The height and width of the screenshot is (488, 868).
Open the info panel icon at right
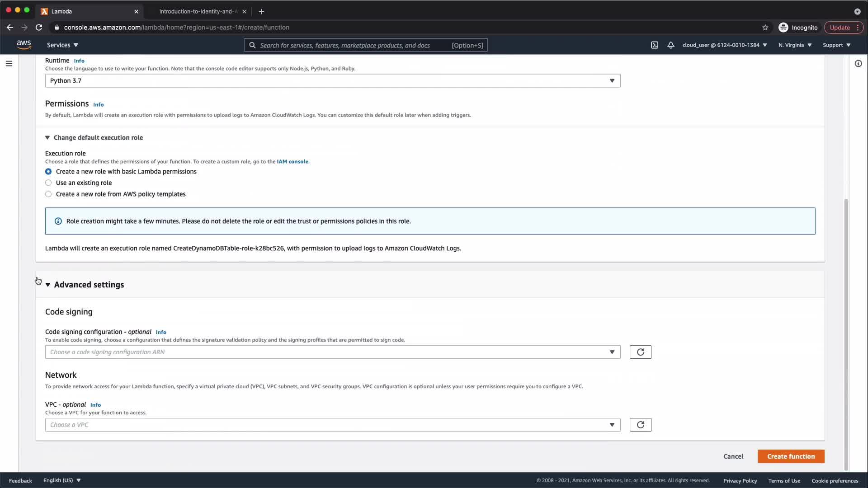click(x=858, y=64)
